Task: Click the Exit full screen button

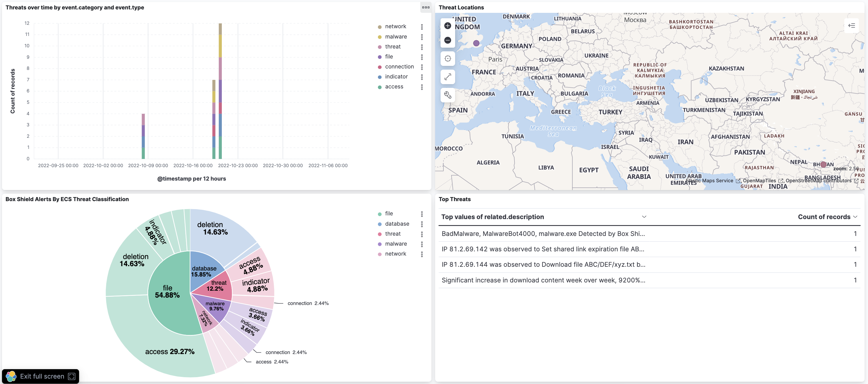Action: tap(41, 376)
